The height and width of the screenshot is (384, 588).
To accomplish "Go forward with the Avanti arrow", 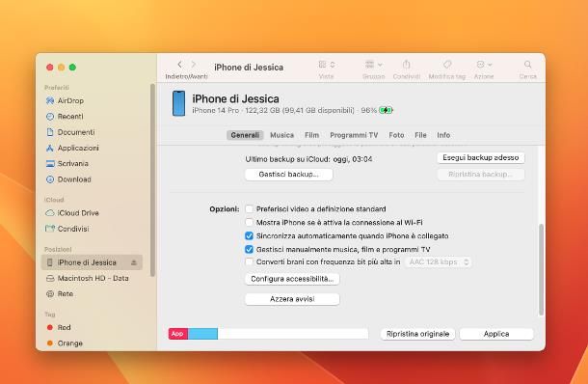I will coord(194,65).
